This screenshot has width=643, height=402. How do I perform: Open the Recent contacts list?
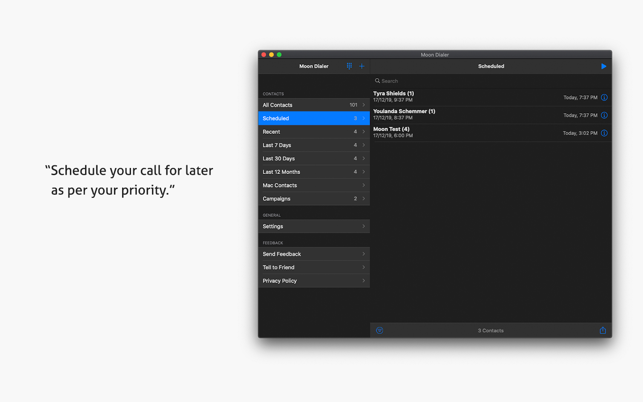(x=314, y=132)
